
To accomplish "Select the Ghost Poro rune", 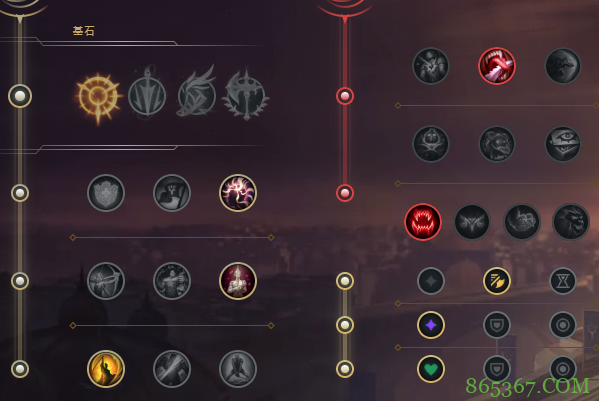I will click(x=497, y=144).
